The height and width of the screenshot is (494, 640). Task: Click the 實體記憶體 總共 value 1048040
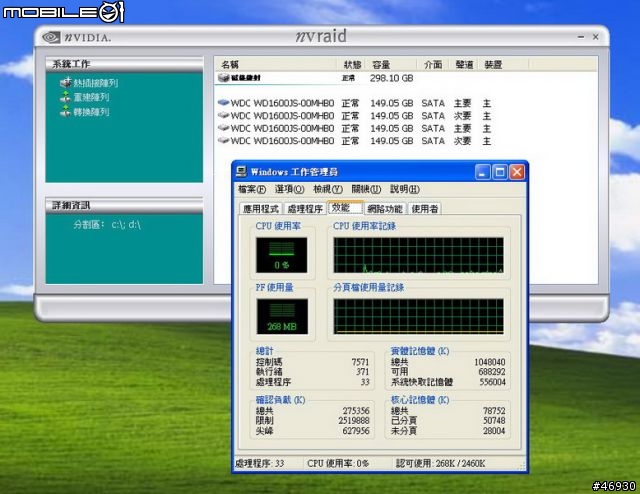(x=490, y=362)
